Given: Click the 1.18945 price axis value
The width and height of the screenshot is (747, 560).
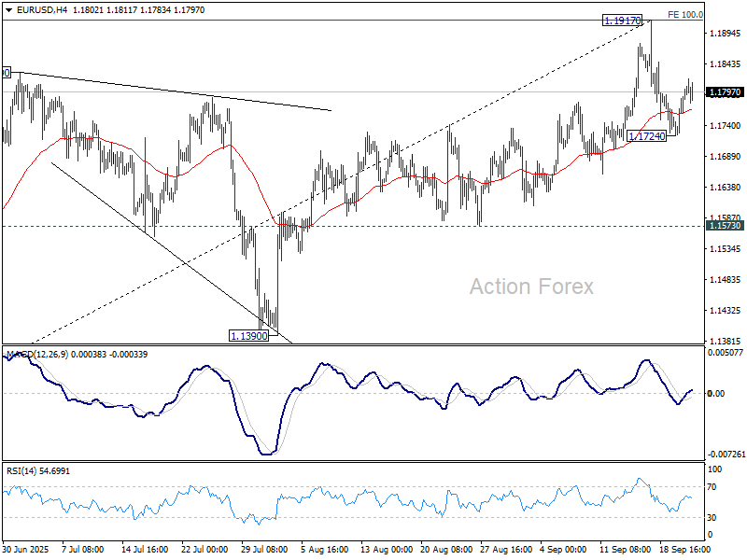Looking at the screenshot, I should click(726, 34).
